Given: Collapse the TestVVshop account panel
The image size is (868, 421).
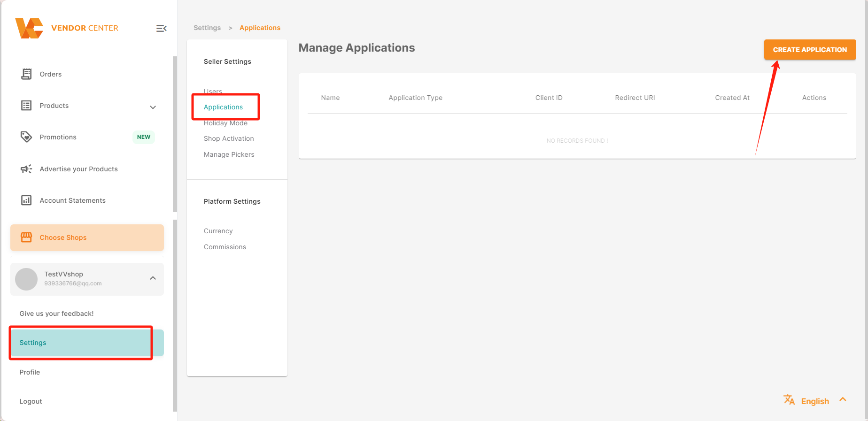Looking at the screenshot, I should coord(153,278).
